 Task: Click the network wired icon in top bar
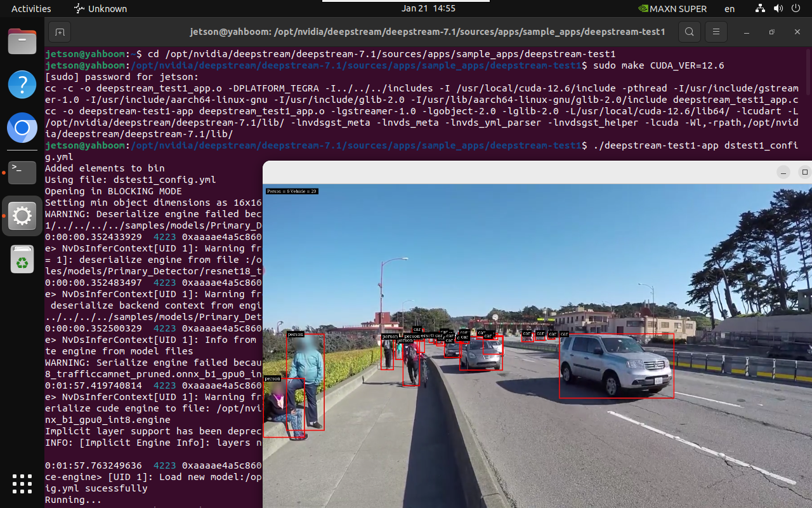click(x=760, y=9)
